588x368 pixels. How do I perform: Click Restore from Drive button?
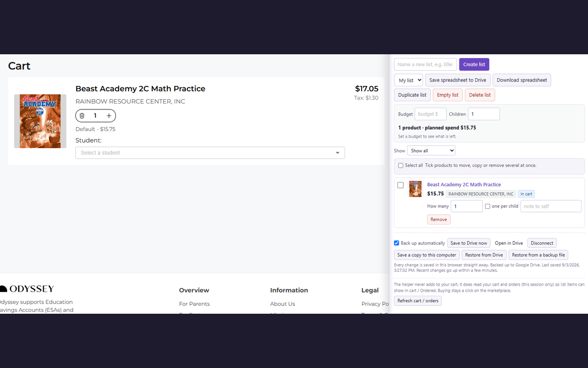tap(484, 255)
